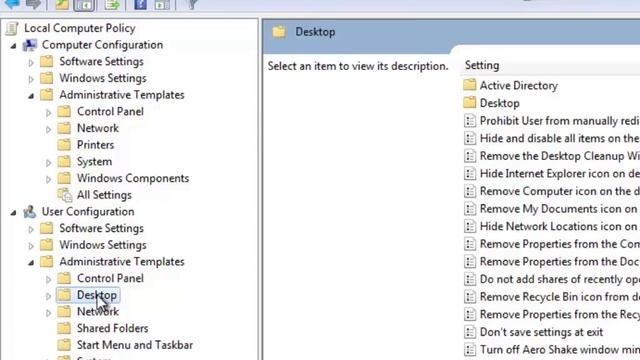Collapse the Computer Configuration node
This screenshot has width=640, height=360.
[x=13, y=46]
